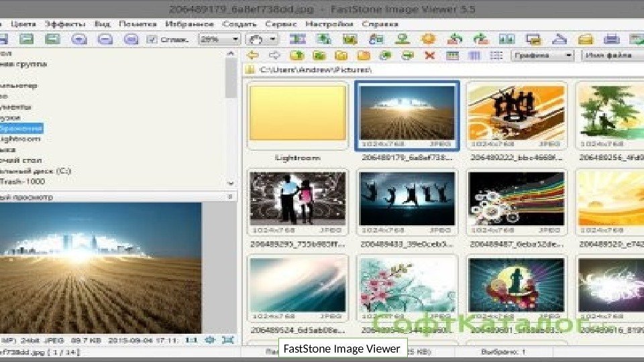Select the Lightroom folder thumbnail
The height and width of the screenshot is (362, 644).
[298, 116]
